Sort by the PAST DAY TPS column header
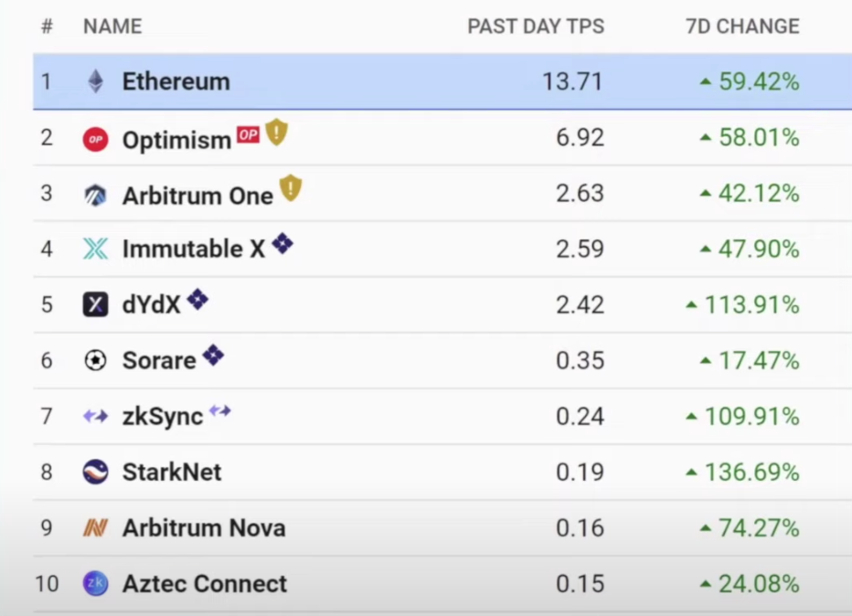The width and height of the screenshot is (852, 616). point(535,27)
